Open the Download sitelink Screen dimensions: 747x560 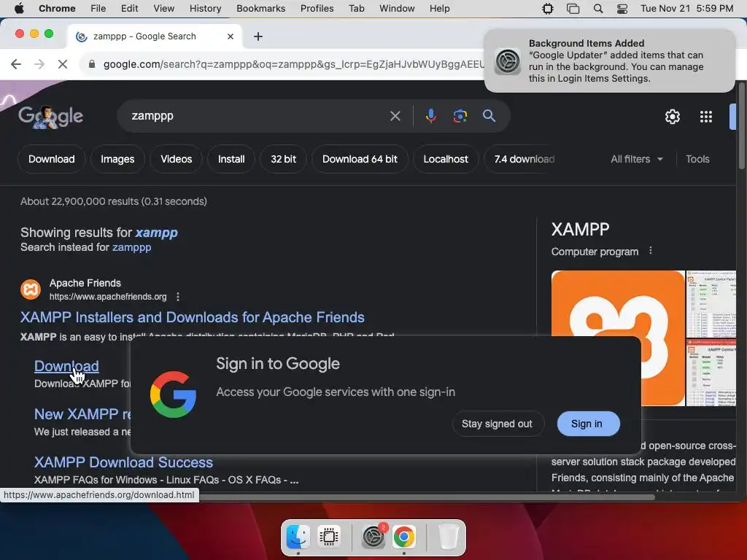pos(66,366)
